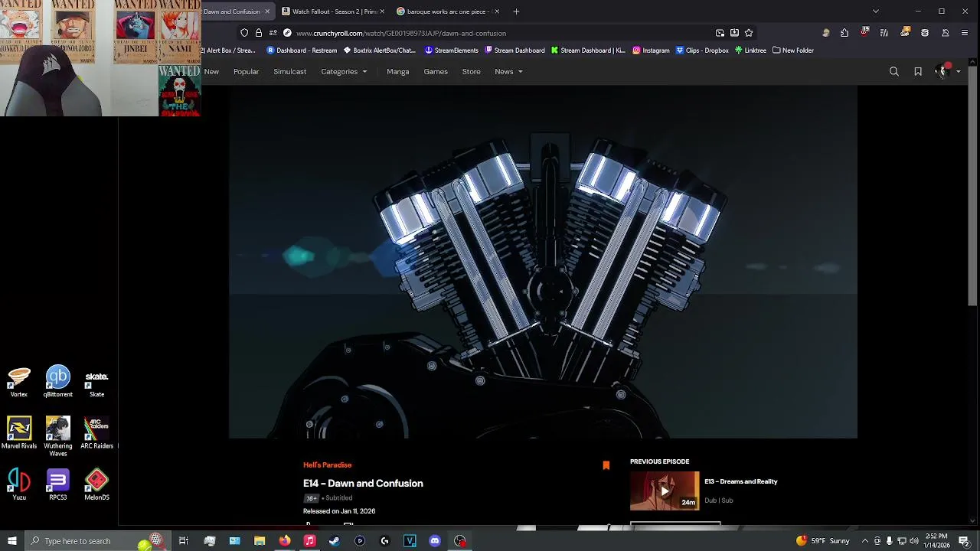The image size is (980, 551).
Task: Open the RPCS3 desktop shortcut
Action: pos(58,485)
